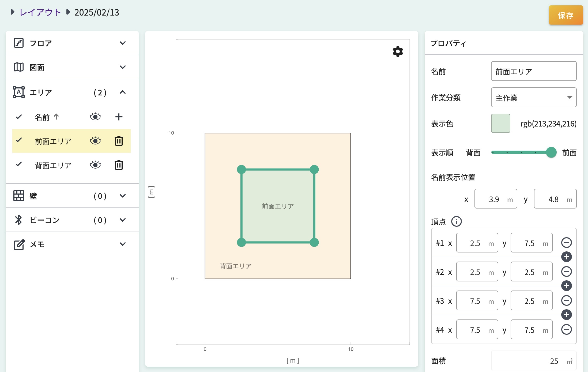Remove vertex #1 with minus icon
588x372 pixels.
[566, 243]
